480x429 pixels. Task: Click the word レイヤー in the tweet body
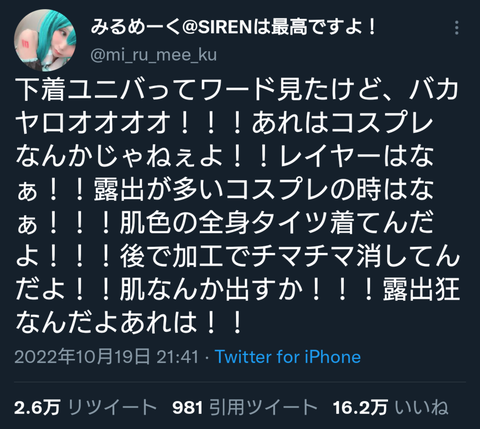click(330, 156)
